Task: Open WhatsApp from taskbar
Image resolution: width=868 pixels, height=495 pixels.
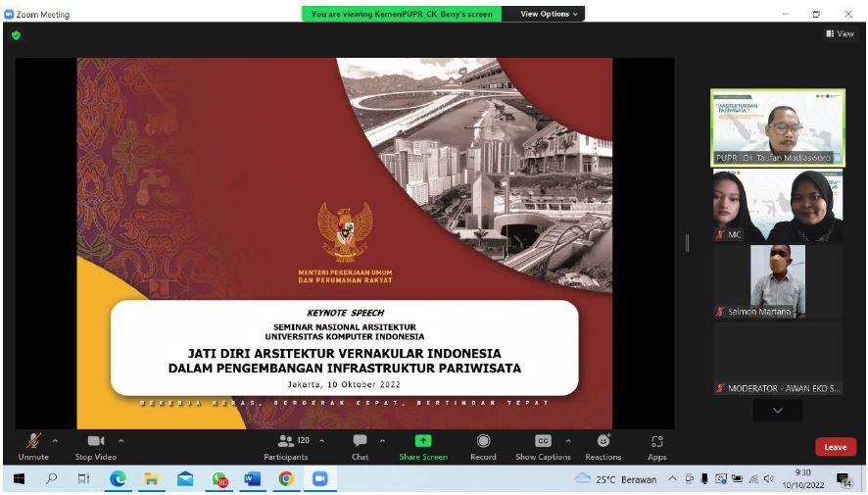Action: (219, 479)
